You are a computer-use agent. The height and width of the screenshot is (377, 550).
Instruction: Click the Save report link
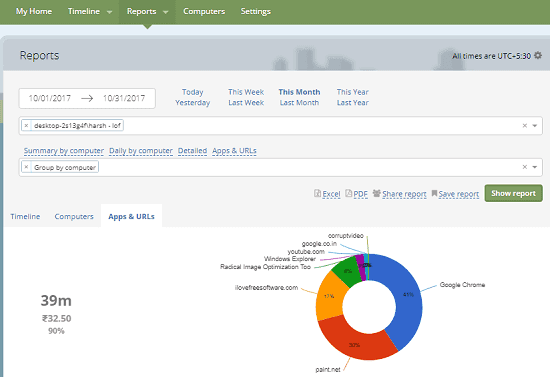458,194
